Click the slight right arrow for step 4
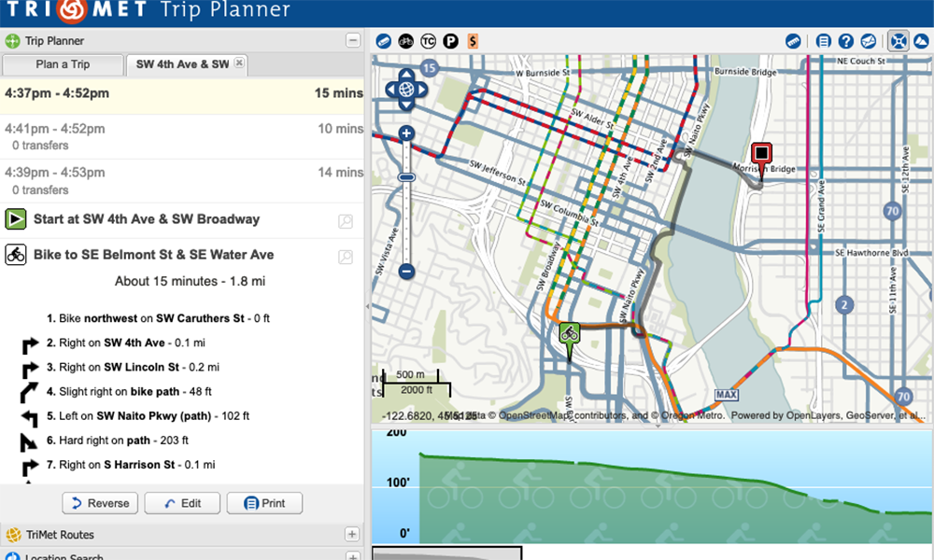The image size is (934, 560). pos(29,393)
